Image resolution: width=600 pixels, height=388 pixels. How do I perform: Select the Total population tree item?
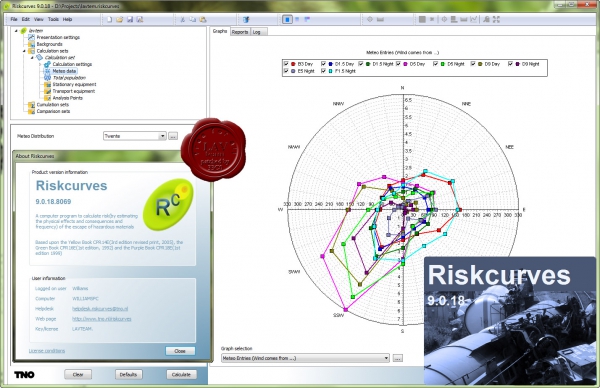tap(69, 78)
